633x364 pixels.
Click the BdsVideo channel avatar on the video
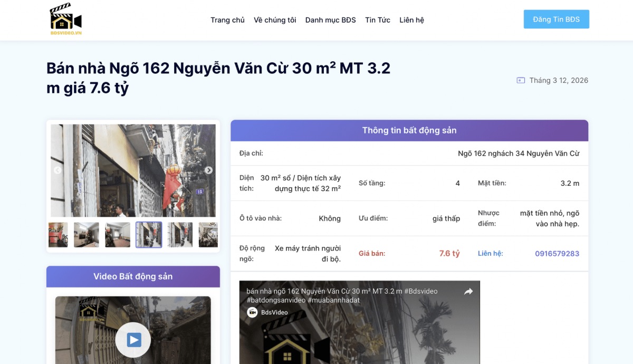coord(253,312)
